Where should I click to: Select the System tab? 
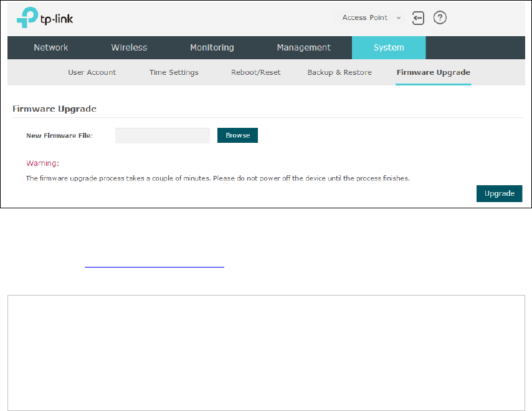389,47
